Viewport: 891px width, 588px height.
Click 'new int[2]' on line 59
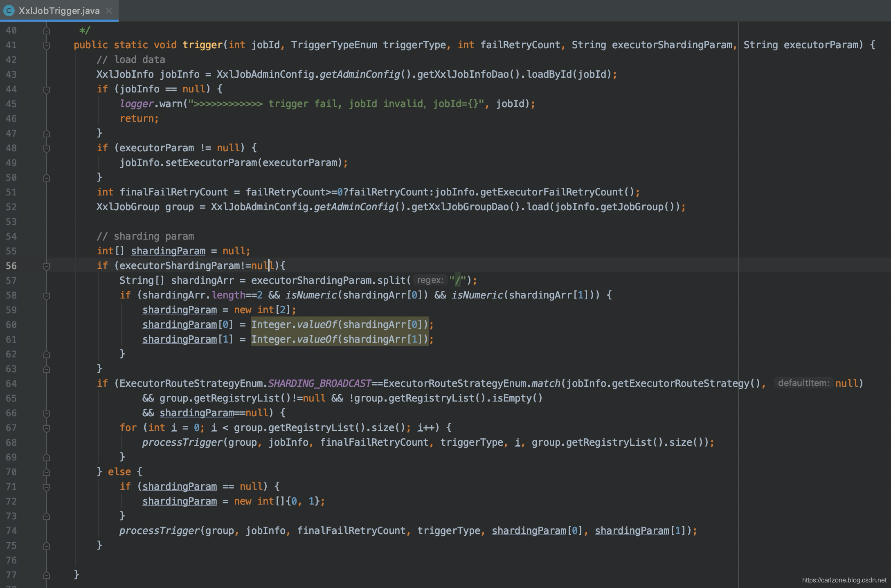tap(262, 310)
